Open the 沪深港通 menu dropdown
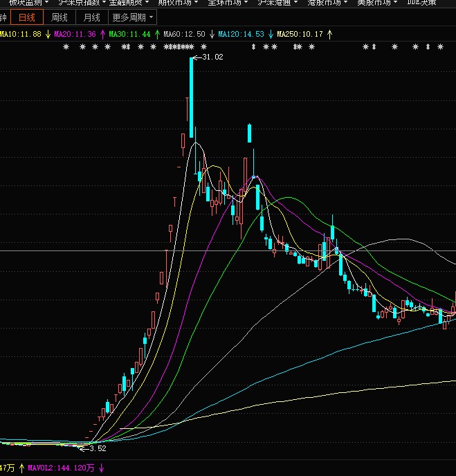The height and width of the screenshot is (476, 456). pyautogui.click(x=277, y=3)
